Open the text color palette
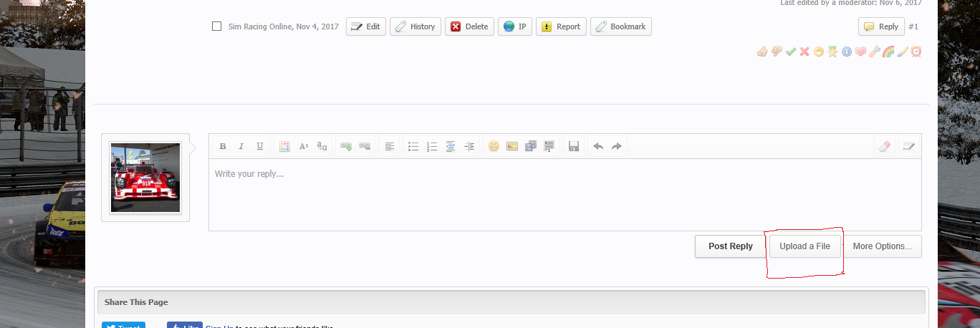This screenshot has width=980, height=328. tap(284, 146)
